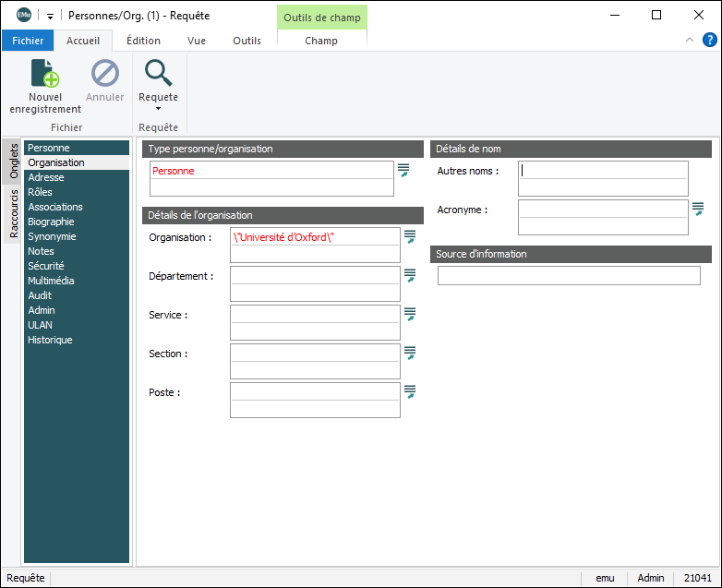Click the lookup icon beside Département field
722x588 pixels.
pos(410,276)
